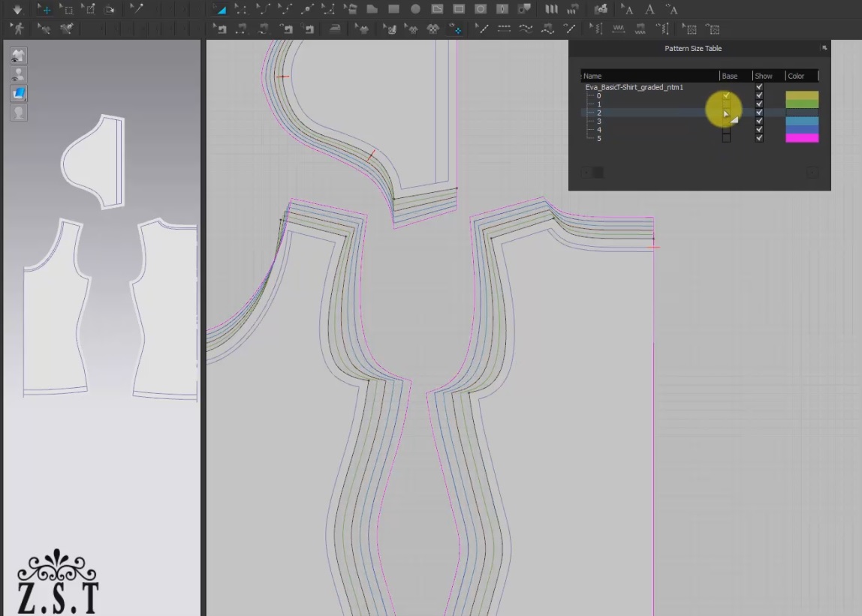The width and height of the screenshot is (862, 616).
Task: Toggle the Show Annotation eye-A icon
Action: pyautogui.click(x=671, y=9)
